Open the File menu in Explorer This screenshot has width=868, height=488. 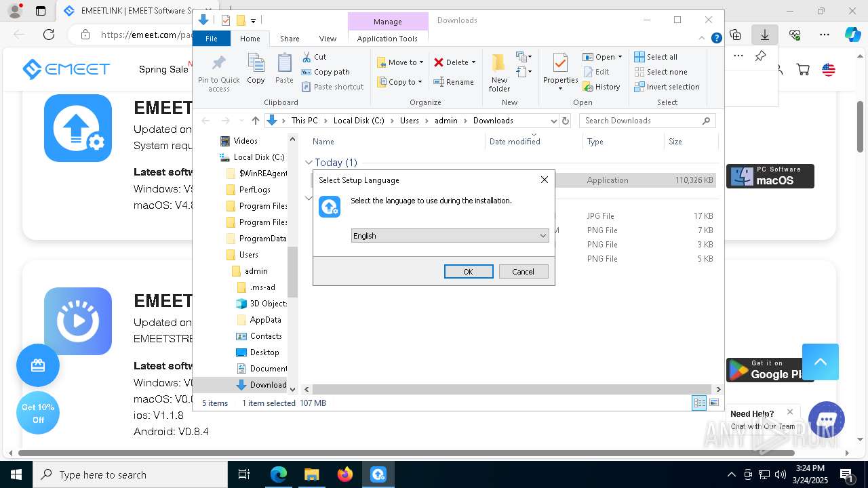pyautogui.click(x=212, y=39)
